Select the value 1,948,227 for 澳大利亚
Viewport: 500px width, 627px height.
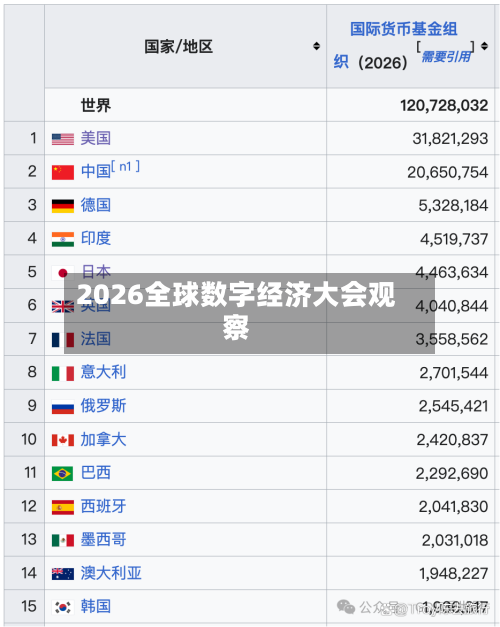point(454,574)
